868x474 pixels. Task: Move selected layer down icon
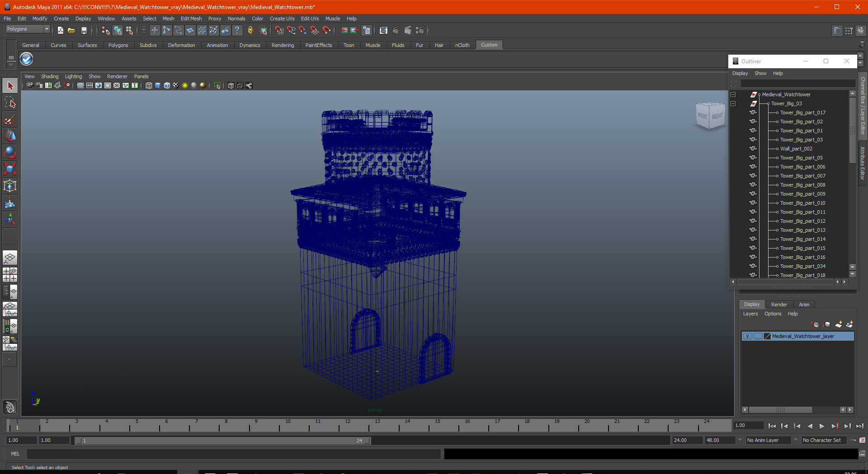click(x=827, y=324)
